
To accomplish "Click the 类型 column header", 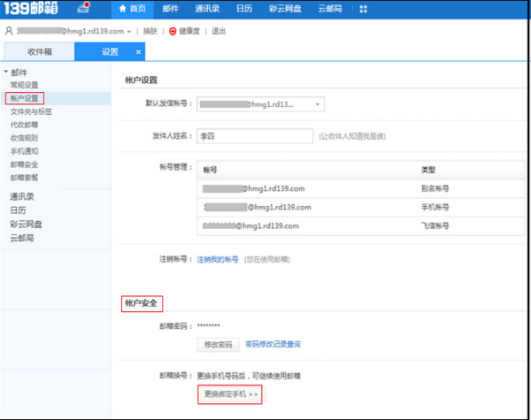I will pos(428,170).
